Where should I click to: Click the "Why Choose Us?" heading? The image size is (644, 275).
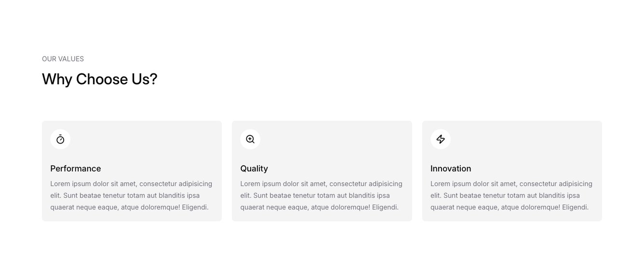pos(100,79)
